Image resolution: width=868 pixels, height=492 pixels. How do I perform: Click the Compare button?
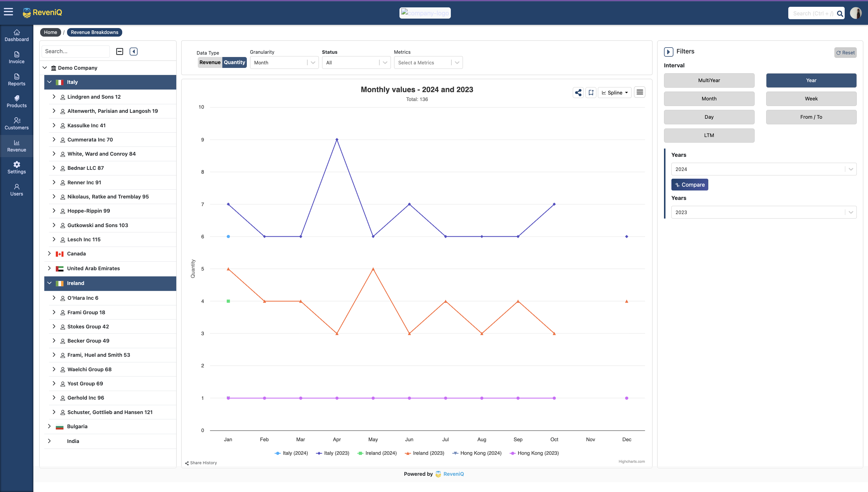coord(689,185)
